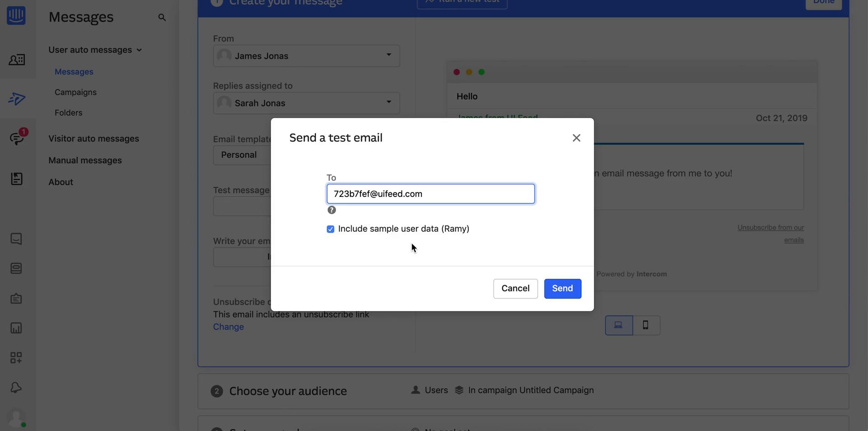Open the contacts/people sidebar icon
Image resolution: width=868 pixels, height=431 pixels.
(17, 60)
